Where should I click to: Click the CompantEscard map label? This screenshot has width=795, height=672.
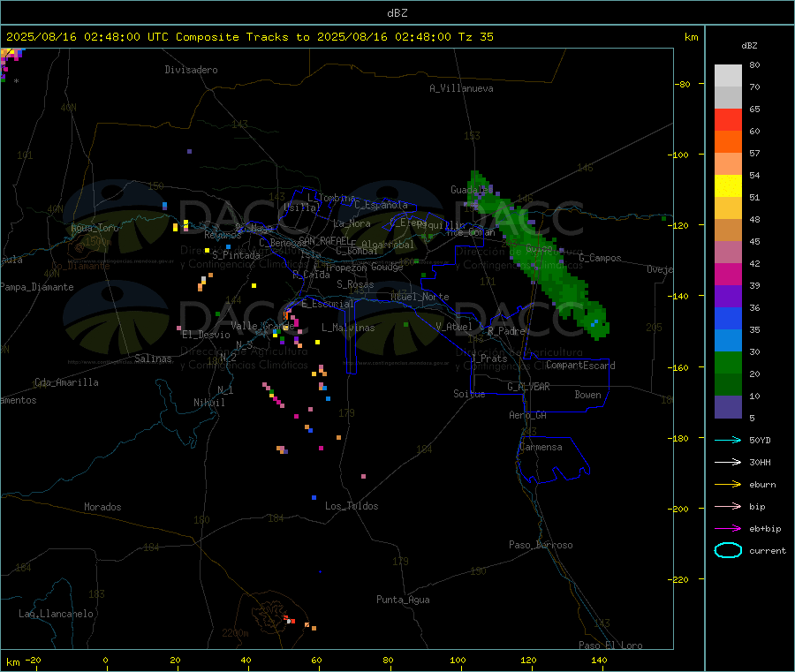click(x=580, y=366)
